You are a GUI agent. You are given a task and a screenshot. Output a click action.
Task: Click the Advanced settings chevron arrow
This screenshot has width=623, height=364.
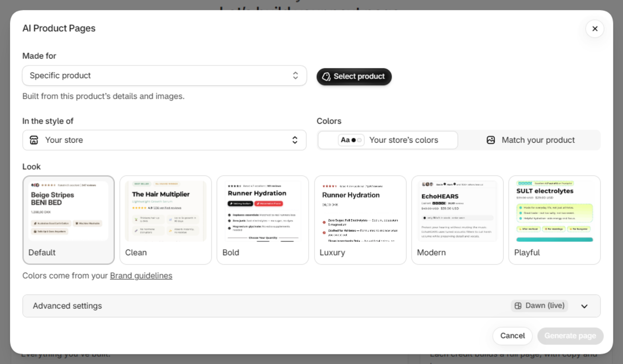point(584,306)
